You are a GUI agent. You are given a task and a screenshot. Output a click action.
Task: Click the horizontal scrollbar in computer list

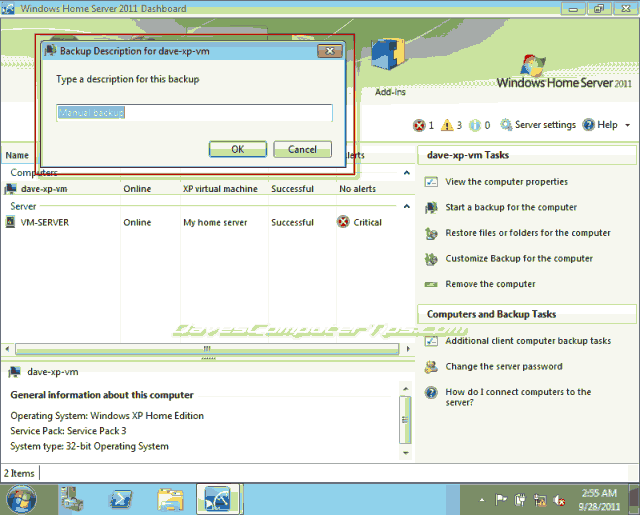tap(207, 349)
